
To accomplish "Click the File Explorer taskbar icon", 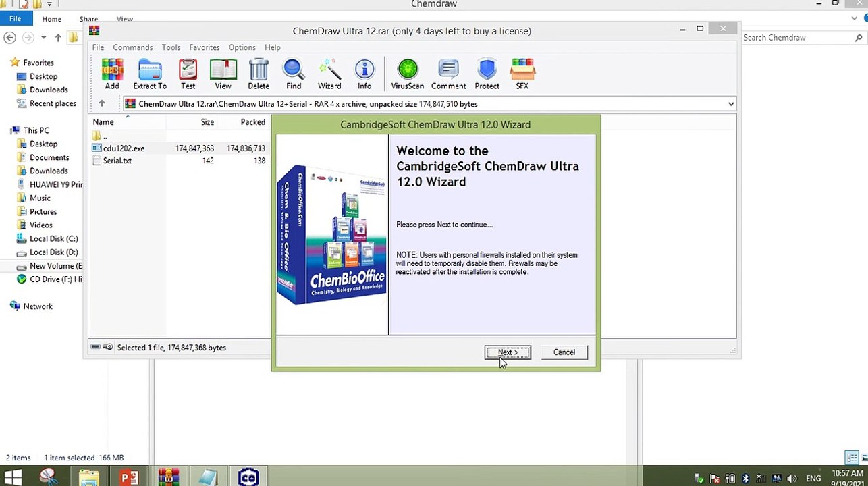I will point(88,478).
